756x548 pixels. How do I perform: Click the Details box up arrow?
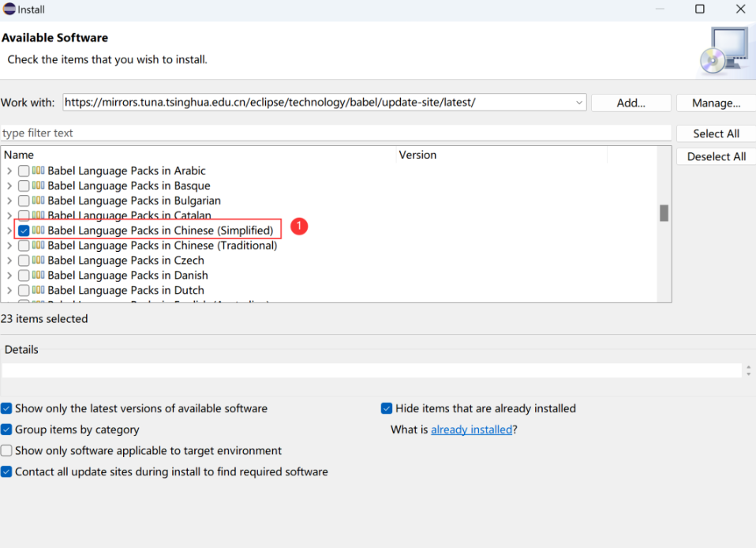pos(748,367)
